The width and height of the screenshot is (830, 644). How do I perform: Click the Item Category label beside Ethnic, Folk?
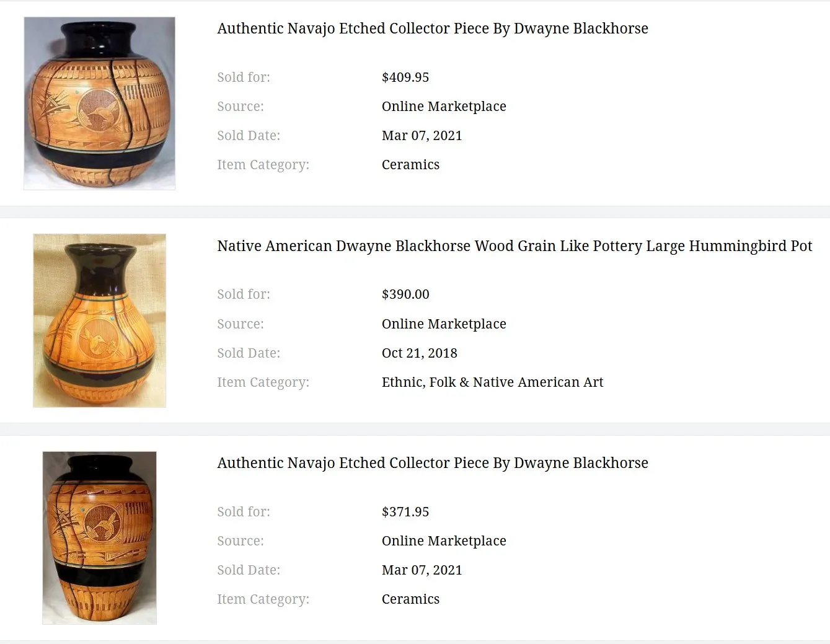click(x=263, y=382)
